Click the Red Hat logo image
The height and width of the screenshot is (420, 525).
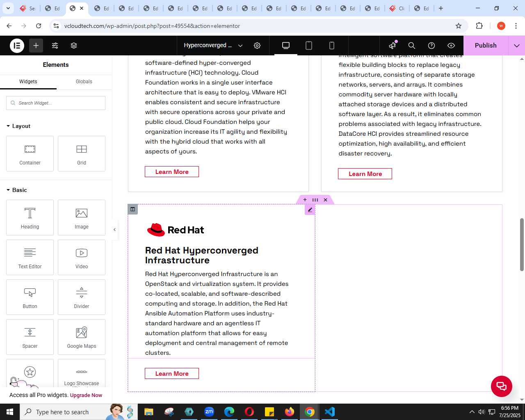click(x=176, y=230)
